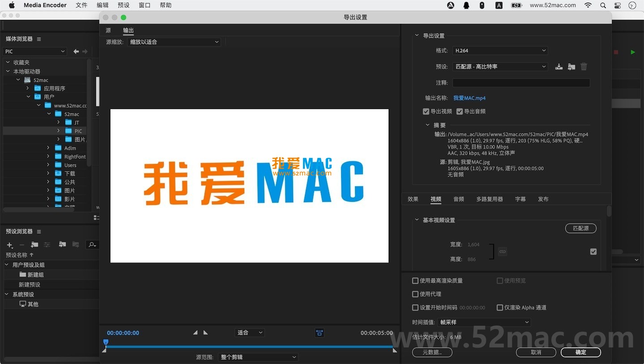Viewport: 644px width, 364px height.
Task: Open the 源范围 整个剪辑 dropdown
Action: [x=258, y=357]
